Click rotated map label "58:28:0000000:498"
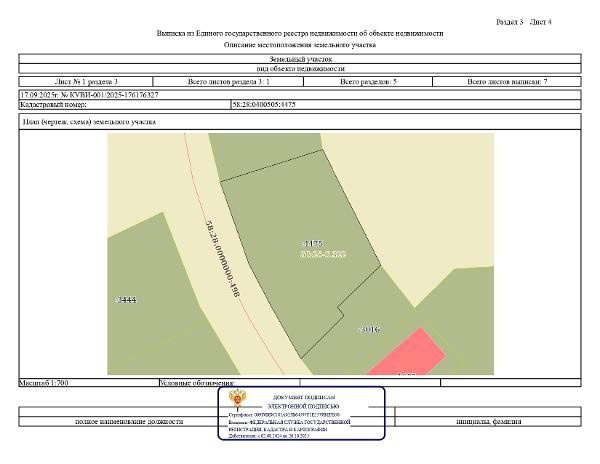The width and height of the screenshot is (600, 464). click(x=223, y=259)
